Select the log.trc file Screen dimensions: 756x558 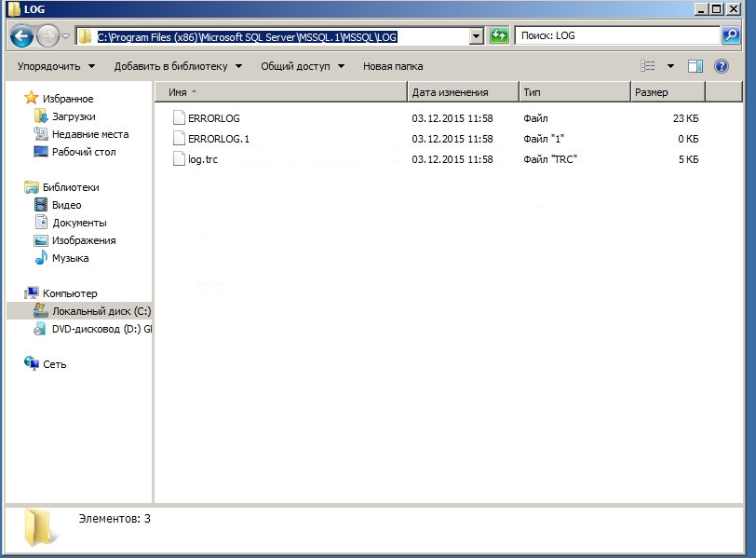203,159
